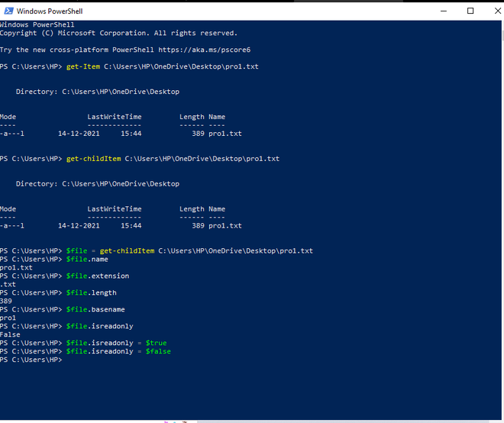Minimize the Windows PowerShell window

point(444,11)
